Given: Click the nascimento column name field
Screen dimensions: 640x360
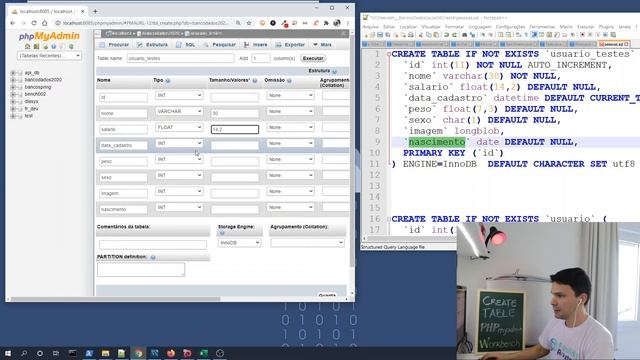Looking at the screenshot, I should [x=123, y=209].
